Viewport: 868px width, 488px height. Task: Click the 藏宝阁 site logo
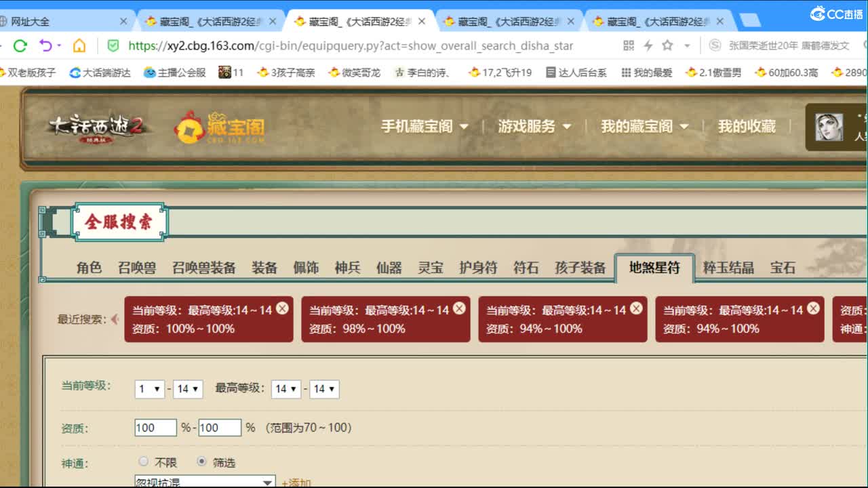[x=219, y=127]
